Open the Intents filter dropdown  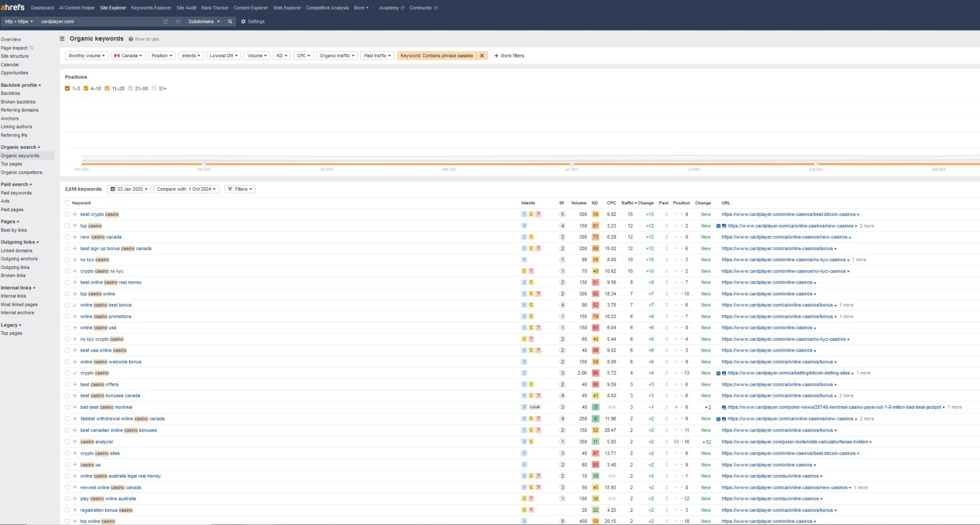(191, 56)
